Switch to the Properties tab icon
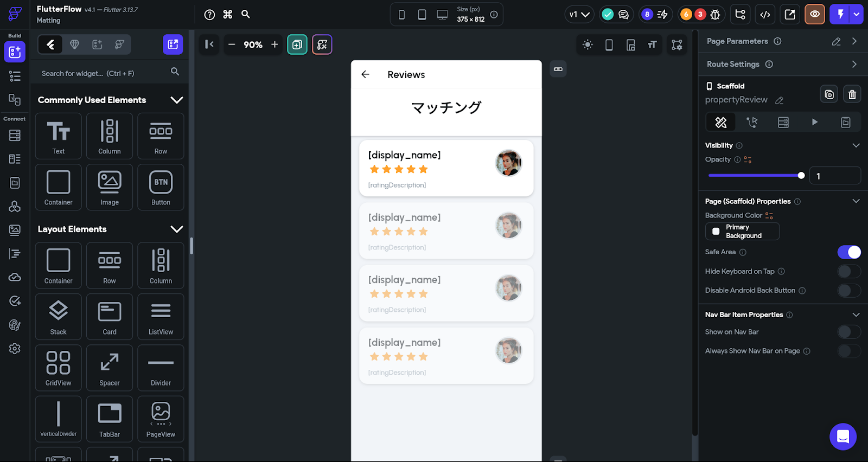868x462 pixels. [721, 123]
